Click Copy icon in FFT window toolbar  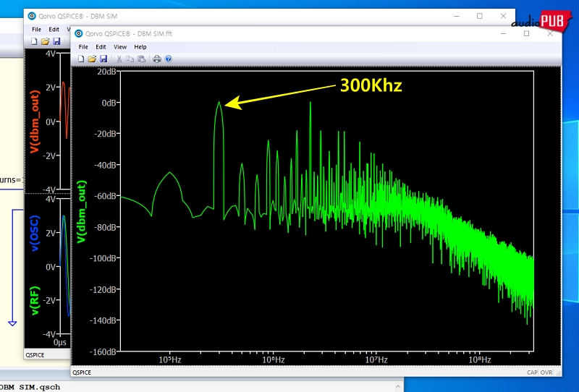click(130, 59)
